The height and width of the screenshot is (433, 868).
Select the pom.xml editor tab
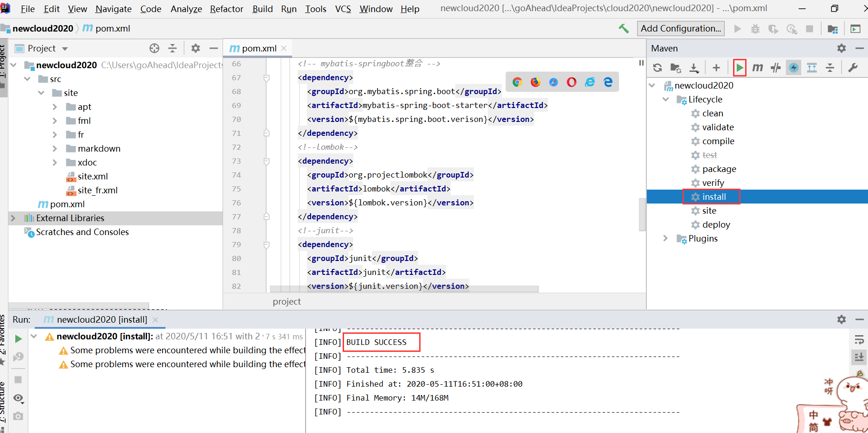click(x=259, y=48)
